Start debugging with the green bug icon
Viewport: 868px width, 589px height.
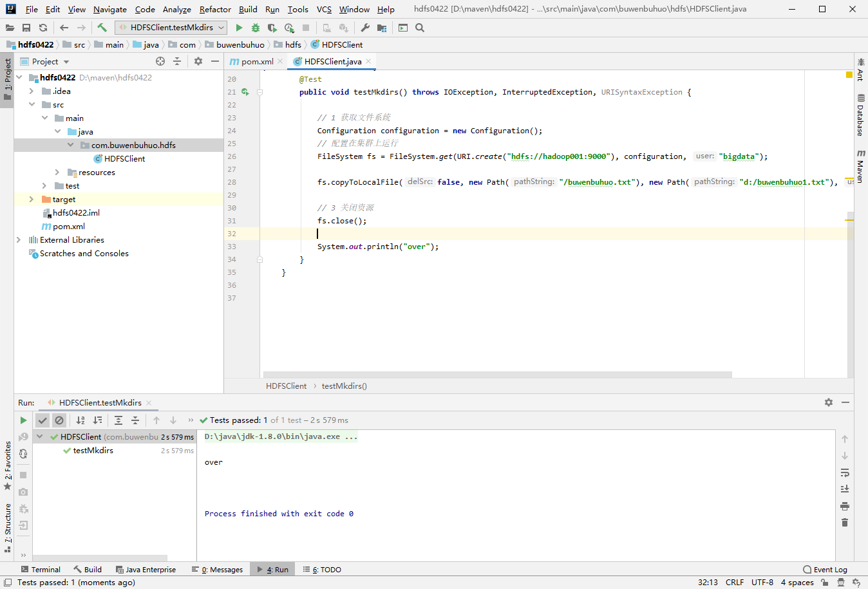pyautogui.click(x=256, y=28)
